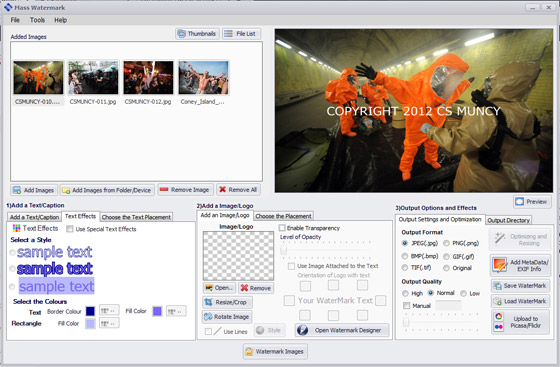Select the second bold sample text style
Viewport: 560px width, 367px height.
12,268
